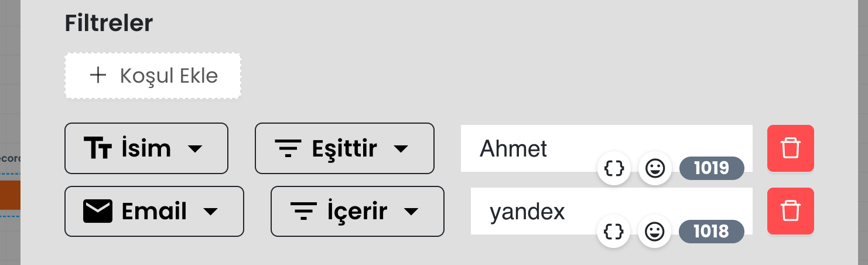The height and width of the screenshot is (265, 868).
Task: Insert variable using braces icon for yandex
Action: (614, 232)
